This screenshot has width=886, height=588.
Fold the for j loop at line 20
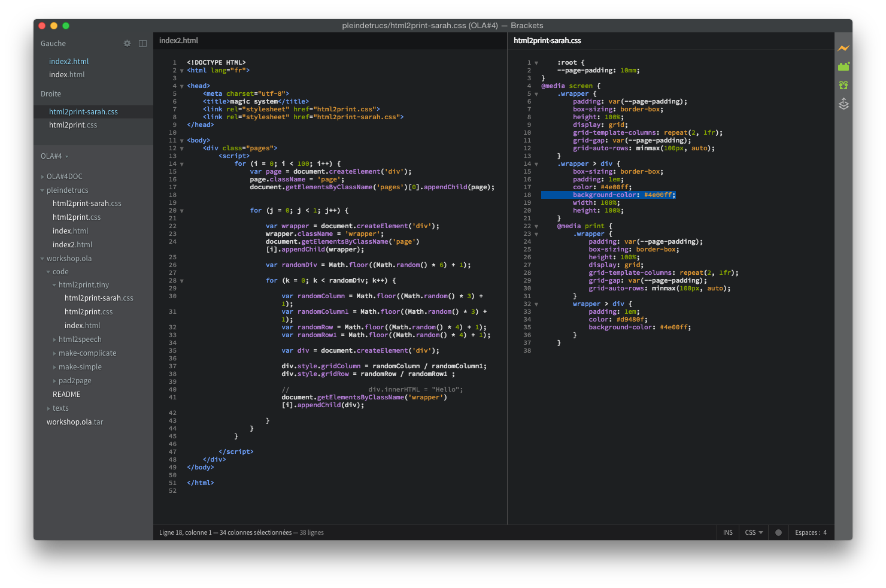coord(182,211)
